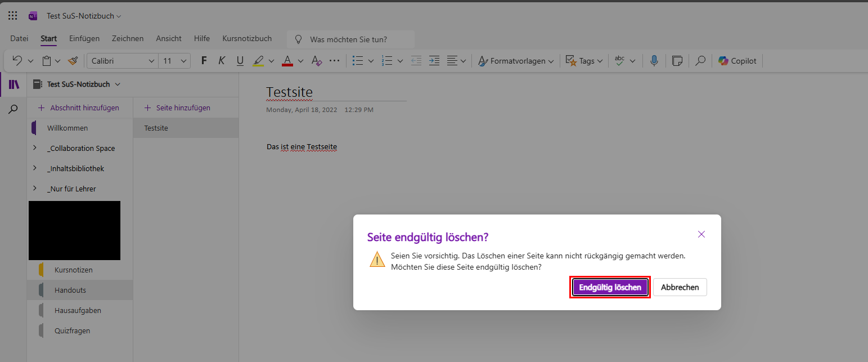Switch to the Zeichnen tab
The width and height of the screenshot is (868, 362).
(x=128, y=38)
